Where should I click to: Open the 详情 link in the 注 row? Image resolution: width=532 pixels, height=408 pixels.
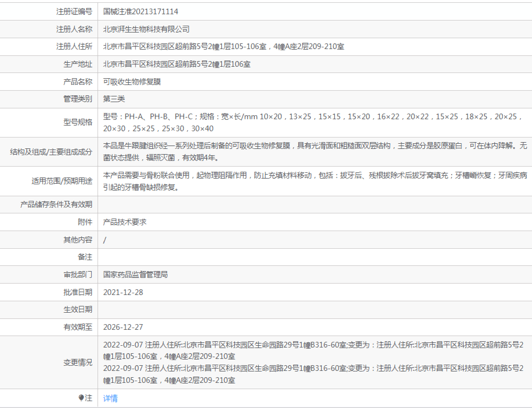(x=110, y=398)
